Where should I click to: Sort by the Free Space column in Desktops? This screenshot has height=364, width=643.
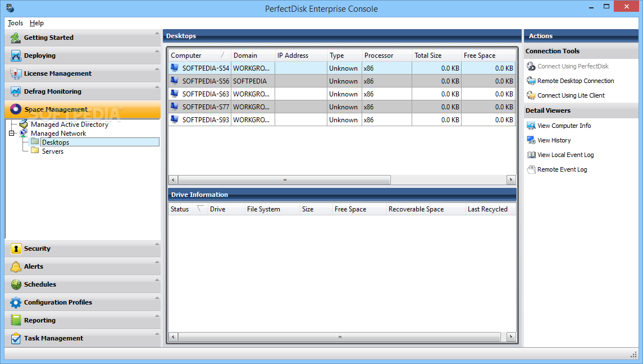pyautogui.click(x=488, y=56)
